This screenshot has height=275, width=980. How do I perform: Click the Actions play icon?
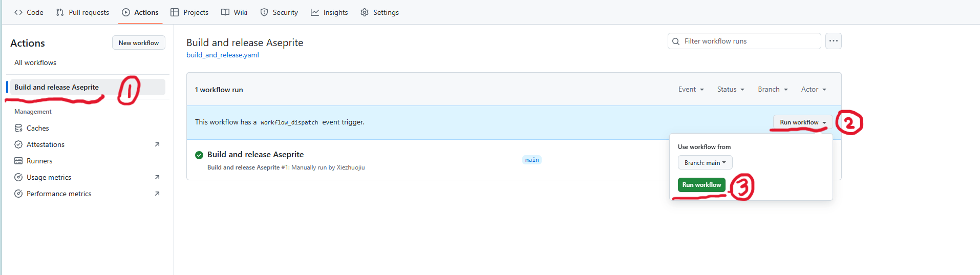pos(126,12)
